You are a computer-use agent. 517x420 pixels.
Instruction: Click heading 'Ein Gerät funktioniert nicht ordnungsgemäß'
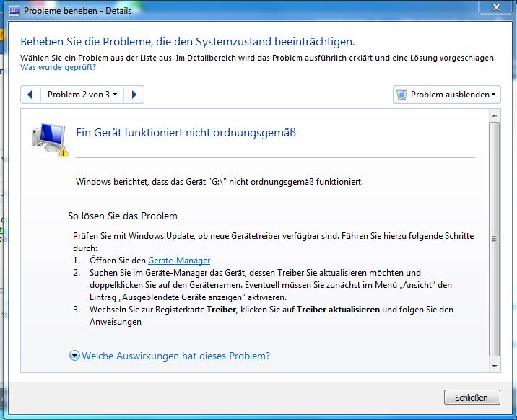pos(186,133)
